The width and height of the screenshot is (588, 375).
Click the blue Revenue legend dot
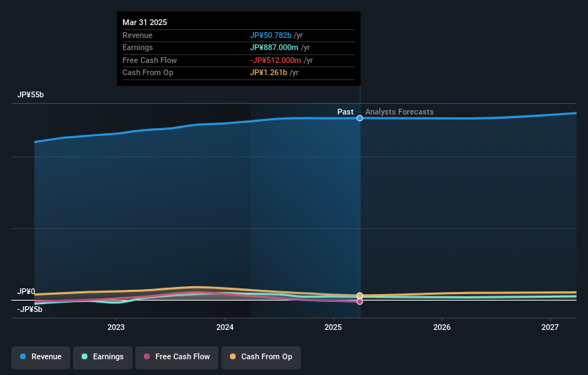(23, 356)
